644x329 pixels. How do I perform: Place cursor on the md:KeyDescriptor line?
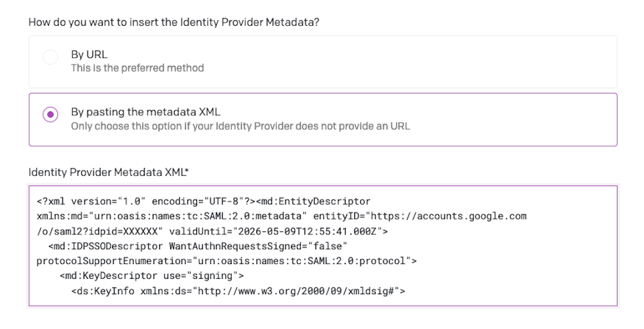151,276
